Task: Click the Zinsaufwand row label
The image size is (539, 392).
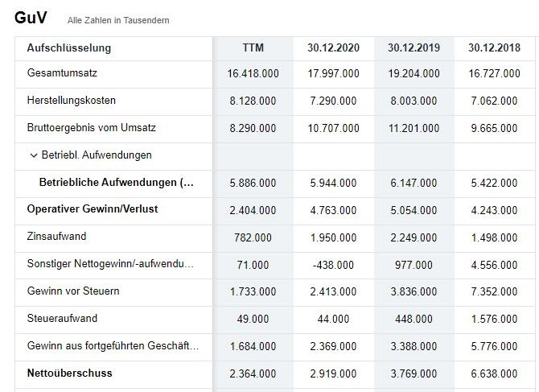Action: pos(56,237)
